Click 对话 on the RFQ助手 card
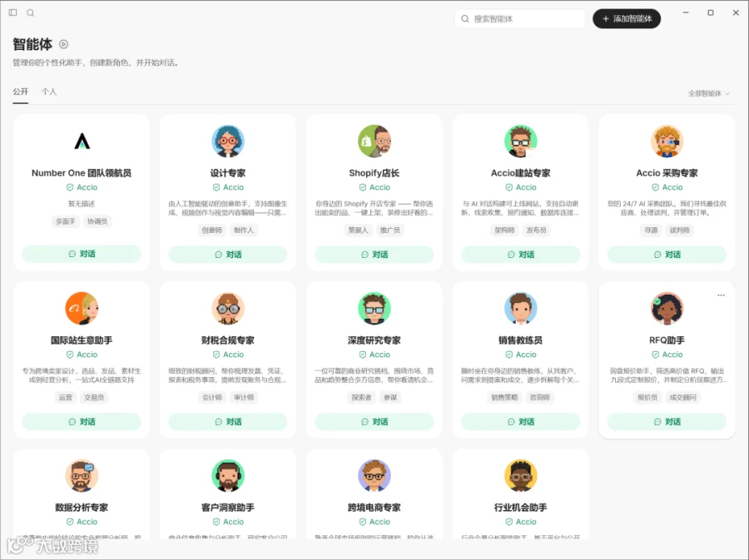The image size is (749, 560). coord(667,422)
